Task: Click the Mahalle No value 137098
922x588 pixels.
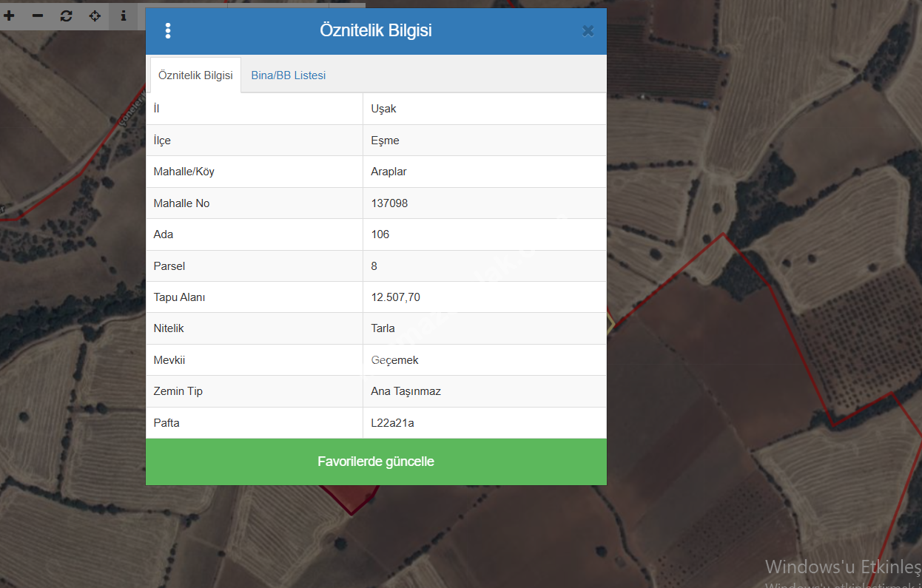Action: [x=389, y=203]
